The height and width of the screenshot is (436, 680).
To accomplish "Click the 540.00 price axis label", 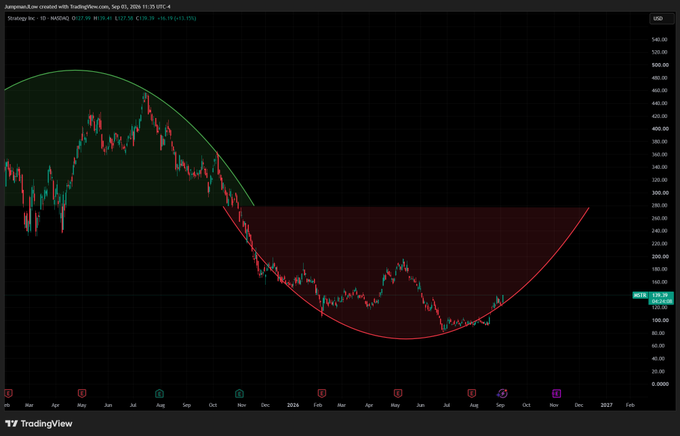I will point(659,39).
